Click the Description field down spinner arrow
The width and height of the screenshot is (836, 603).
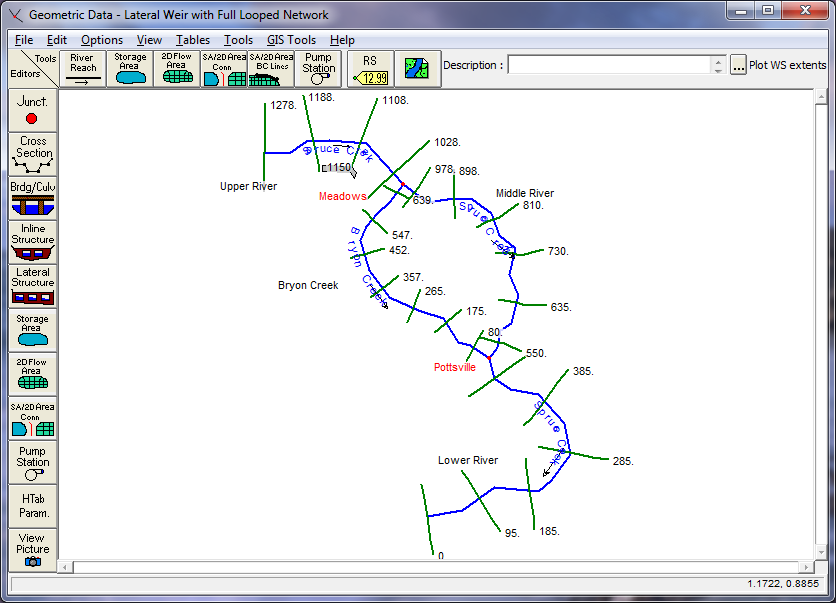718,70
